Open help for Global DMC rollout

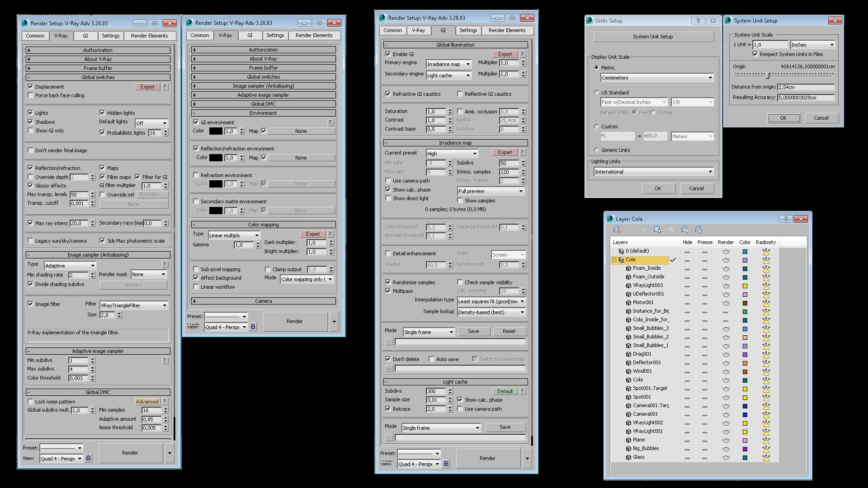point(165,402)
